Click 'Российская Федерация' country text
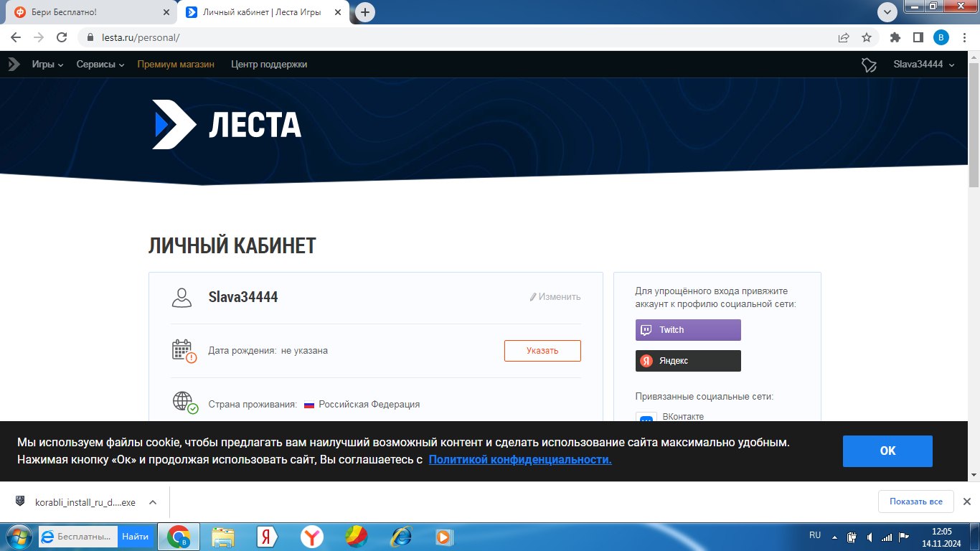 pyautogui.click(x=369, y=405)
